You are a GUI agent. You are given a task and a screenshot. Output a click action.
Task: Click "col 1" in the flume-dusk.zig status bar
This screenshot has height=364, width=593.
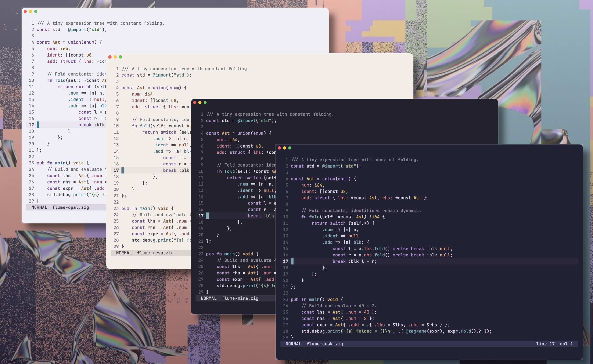pos(566,344)
